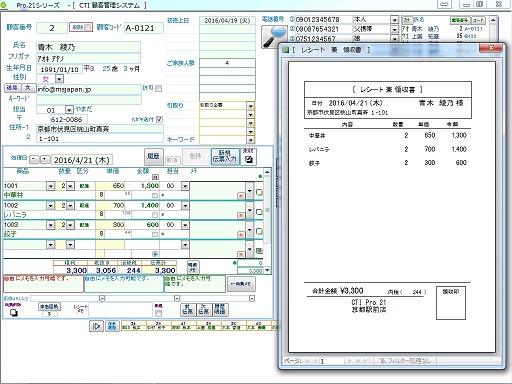Screen dimensions: 512x384
Task: Open the 担当 dropdown in the 1003 row
Action: 185,225
